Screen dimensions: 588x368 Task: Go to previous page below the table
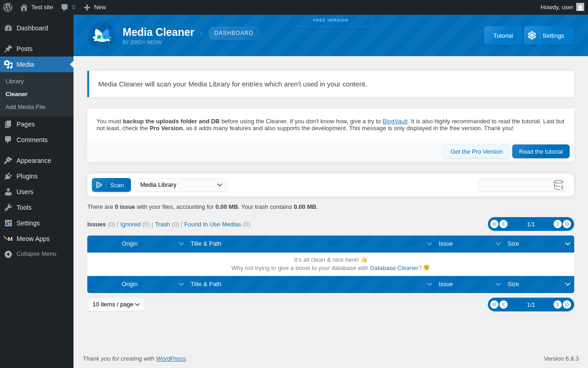tap(503, 305)
